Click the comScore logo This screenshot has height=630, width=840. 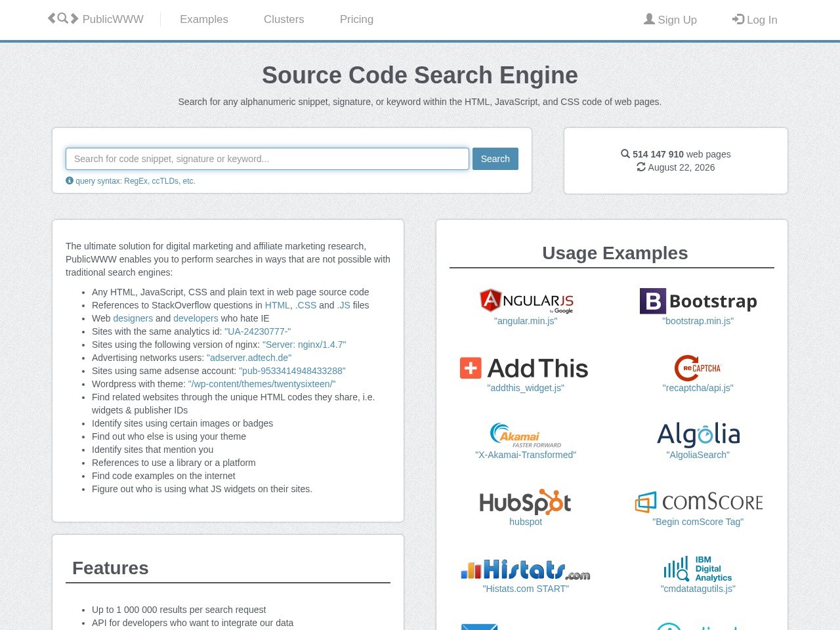[x=698, y=502]
